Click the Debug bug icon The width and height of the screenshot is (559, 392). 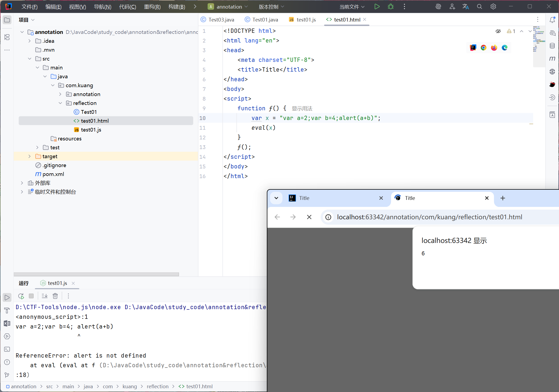391,7
